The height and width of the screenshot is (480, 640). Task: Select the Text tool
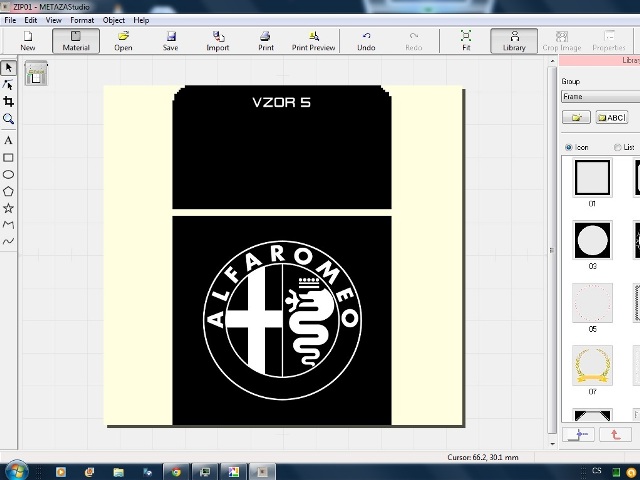(8, 141)
